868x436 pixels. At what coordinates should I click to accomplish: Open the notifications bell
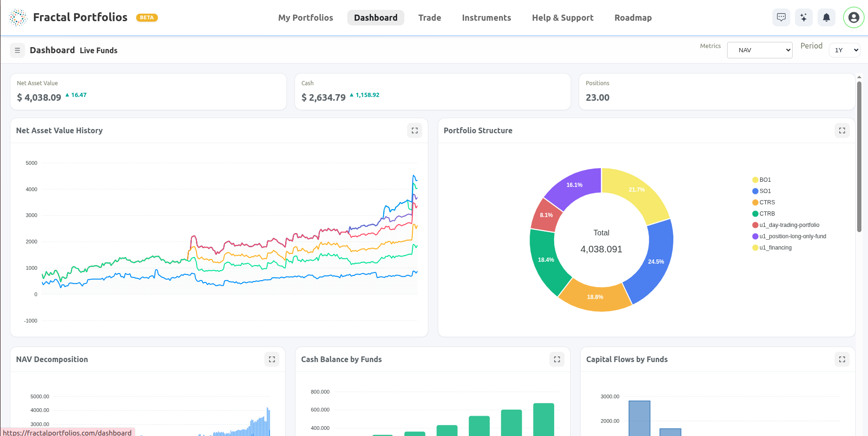click(827, 17)
